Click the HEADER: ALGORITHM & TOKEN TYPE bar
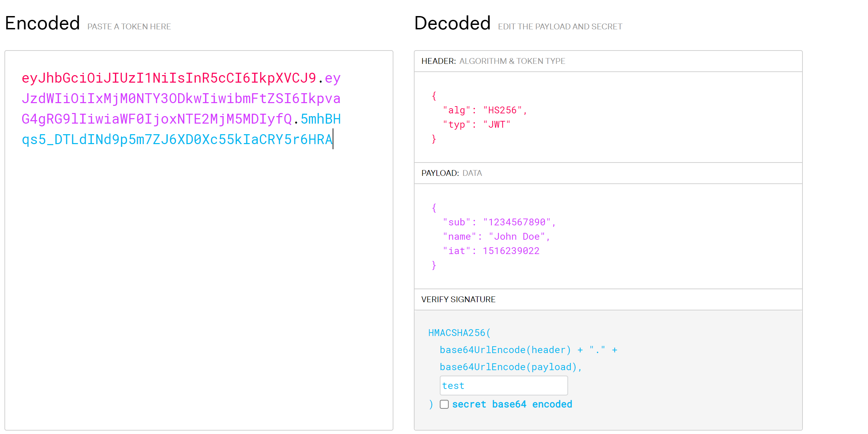This screenshot has width=868, height=434. pyautogui.click(x=493, y=61)
